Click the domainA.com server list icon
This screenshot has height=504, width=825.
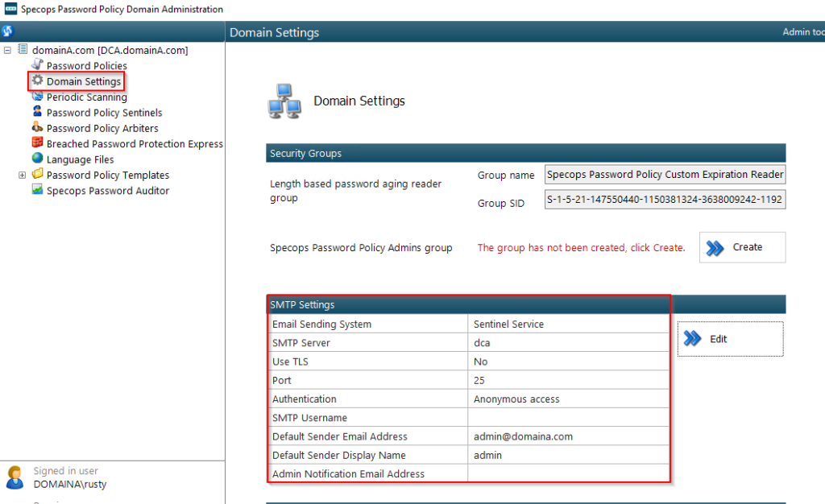(x=23, y=49)
